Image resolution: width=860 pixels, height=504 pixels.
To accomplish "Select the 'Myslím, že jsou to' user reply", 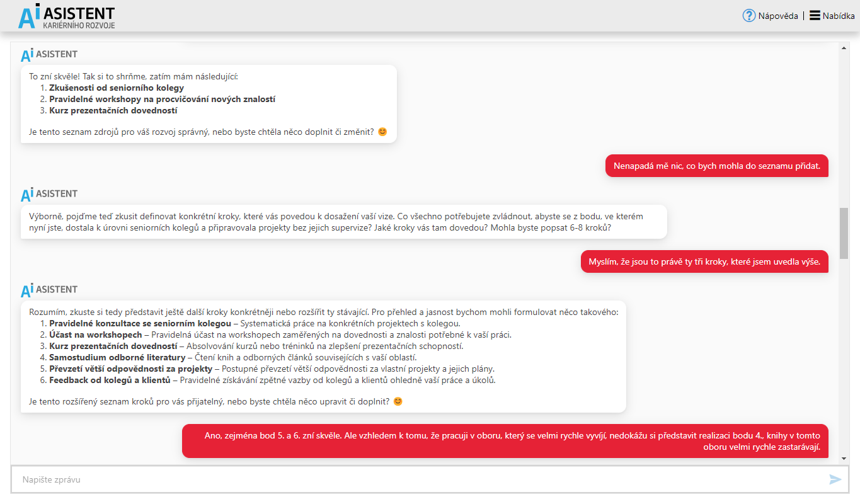I will (704, 262).
